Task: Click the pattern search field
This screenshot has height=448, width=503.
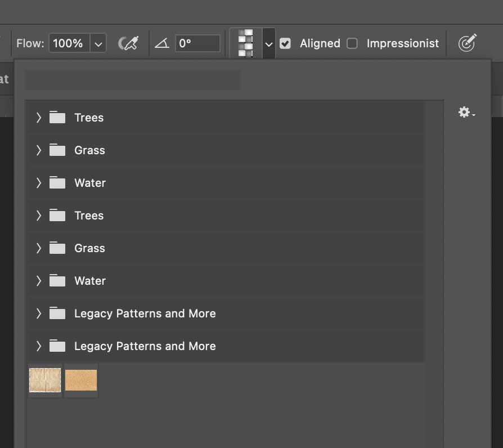Action: tap(133, 79)
